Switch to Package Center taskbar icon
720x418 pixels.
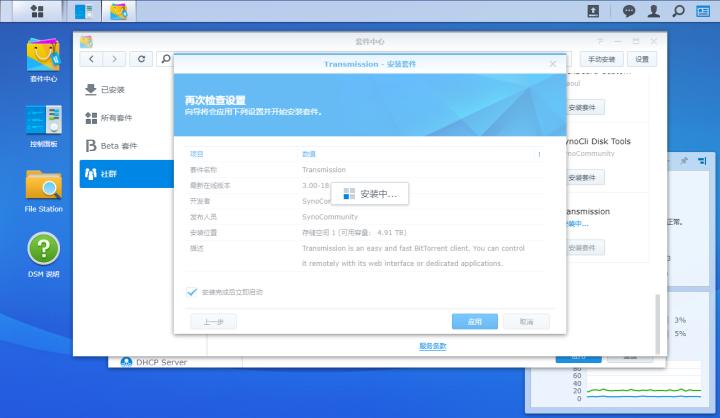[x=118, y=11]
